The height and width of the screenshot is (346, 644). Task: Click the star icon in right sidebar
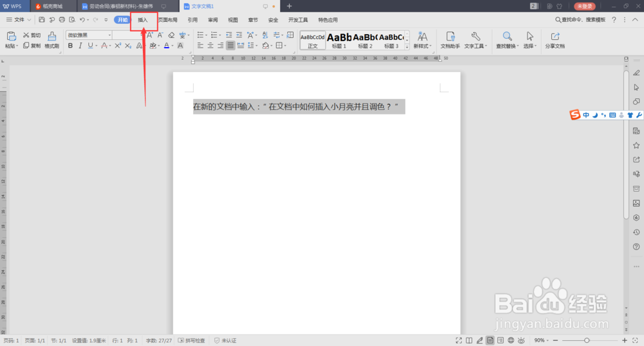636,145
